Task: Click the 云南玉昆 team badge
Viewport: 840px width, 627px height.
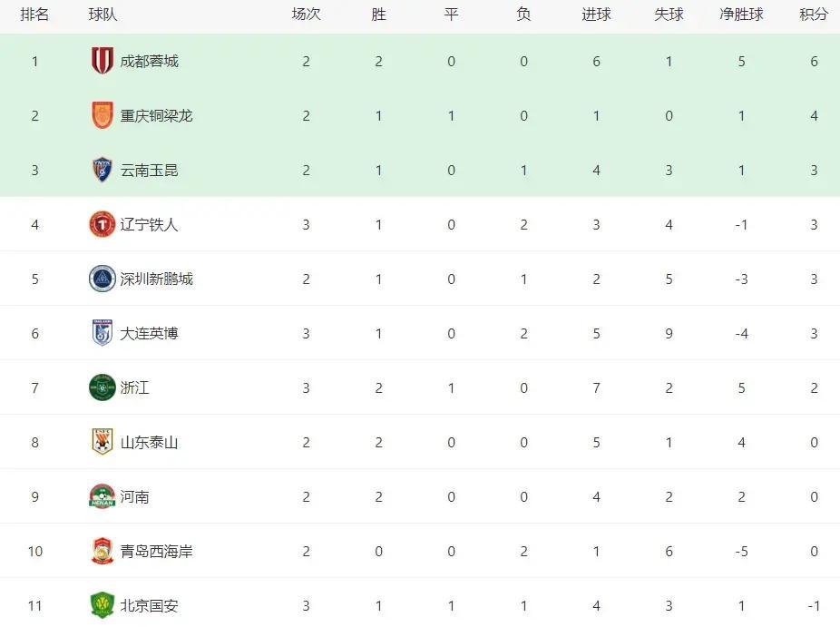Action: click(x=102, y=170)
